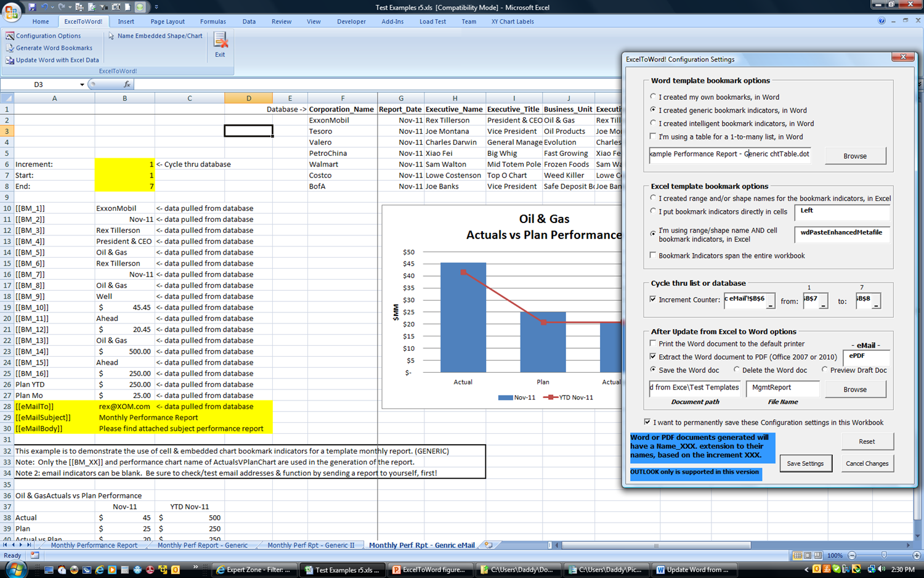Click Browse button for Word template
Image resolution: width=924 pixels, height=578 pixels.
(x=855, y=156)
